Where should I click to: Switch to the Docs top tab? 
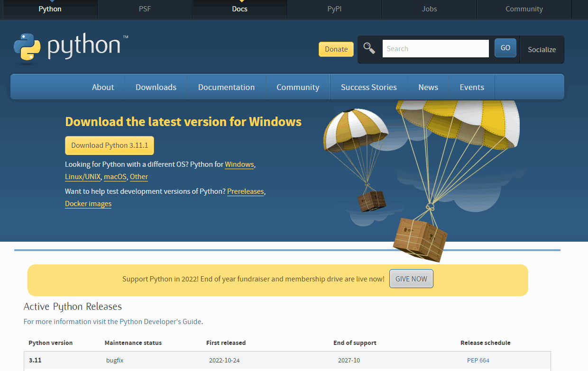239,9
